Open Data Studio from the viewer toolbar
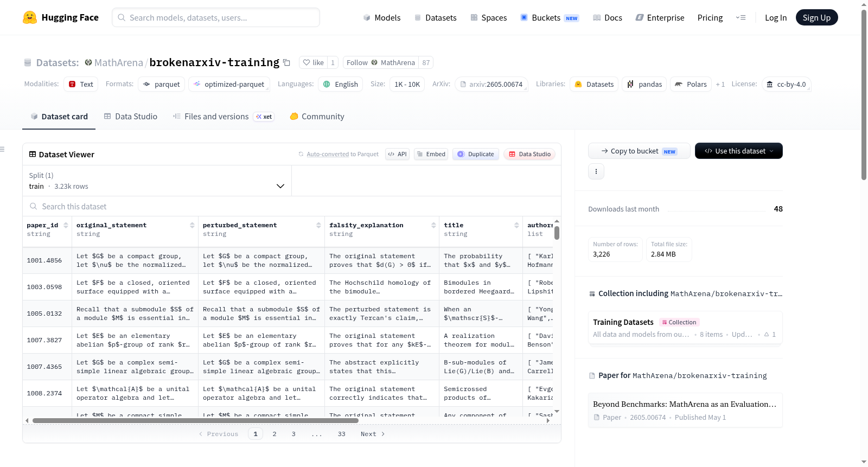This screenshot has width=868, height=467. 529,154
